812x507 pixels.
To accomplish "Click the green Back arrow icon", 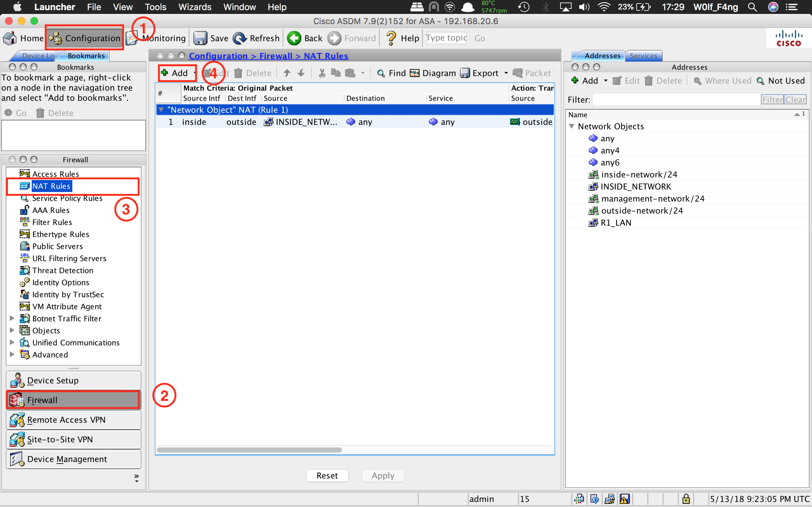I will (x=294, y=38).
